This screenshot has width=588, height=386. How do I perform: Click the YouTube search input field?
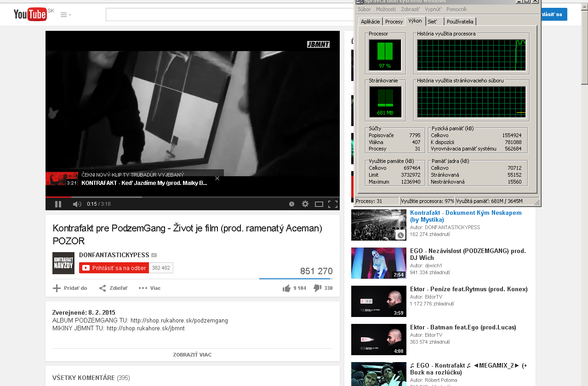click(x=230, y=14)
